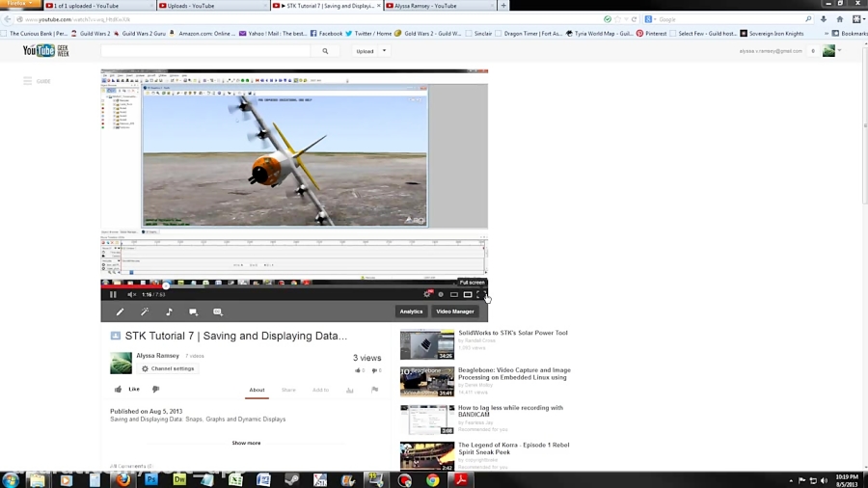Switch to the Share tab
The width and height of the screenshot is (868, 488).
point(288,391)
